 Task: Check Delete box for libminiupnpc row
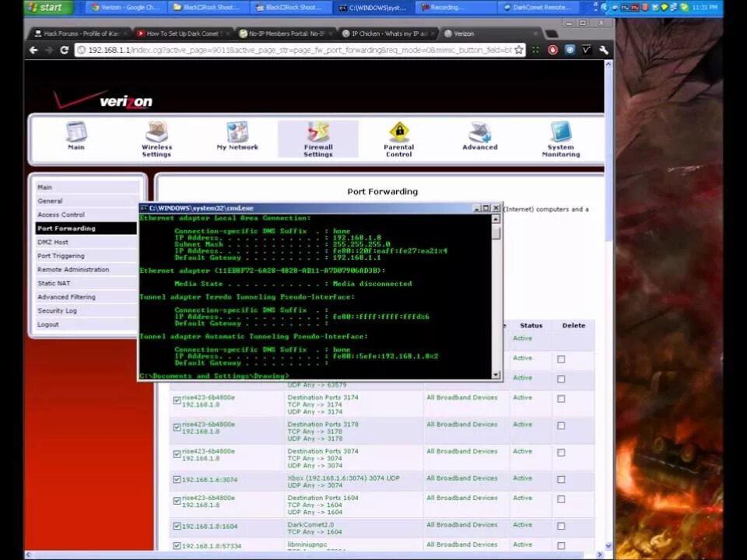561,546
